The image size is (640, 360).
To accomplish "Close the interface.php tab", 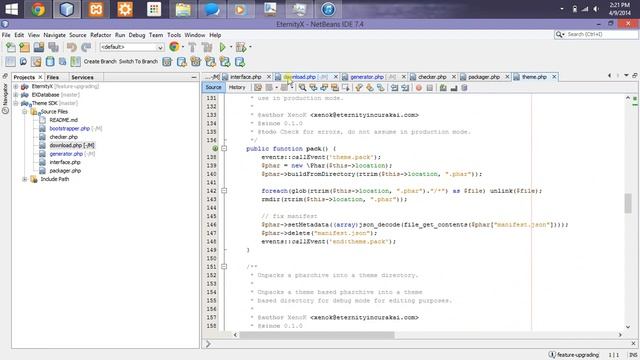I will click(x=269, y=77).
